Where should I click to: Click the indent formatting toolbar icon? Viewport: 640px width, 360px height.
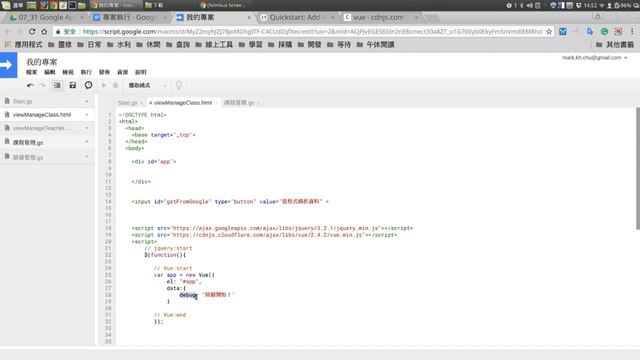[x=57, y=85]
